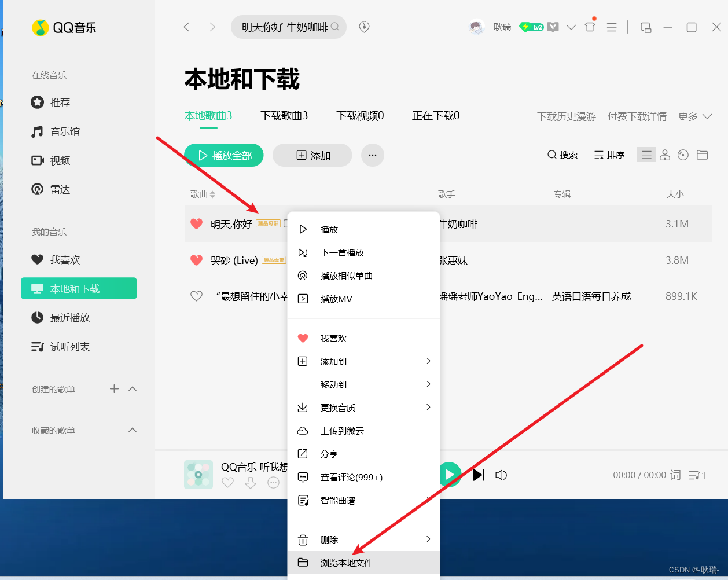This screenshot has height=580, width=728.
Task: Open the 排序 sort options
Action: [609, 155]
